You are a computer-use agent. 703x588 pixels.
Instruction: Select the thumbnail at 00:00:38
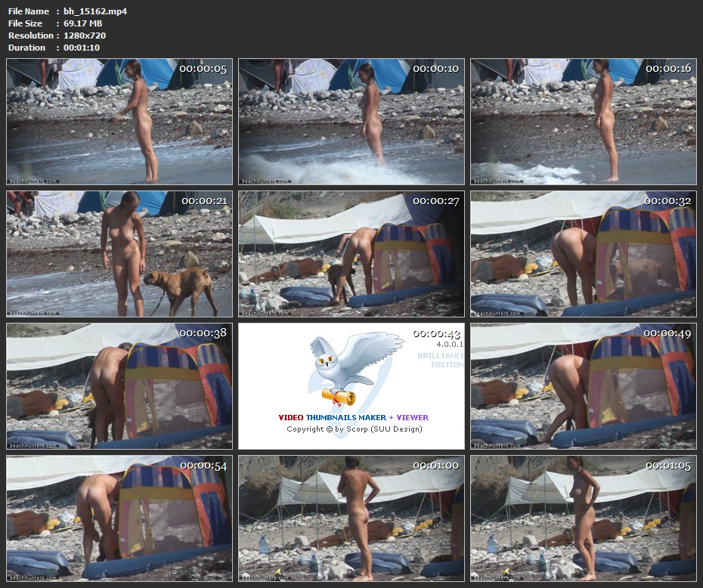(x=119, y=386)
